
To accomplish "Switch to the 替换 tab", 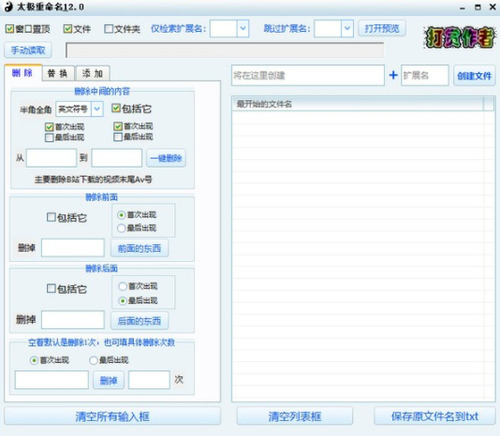I will [x=58, y=73].
